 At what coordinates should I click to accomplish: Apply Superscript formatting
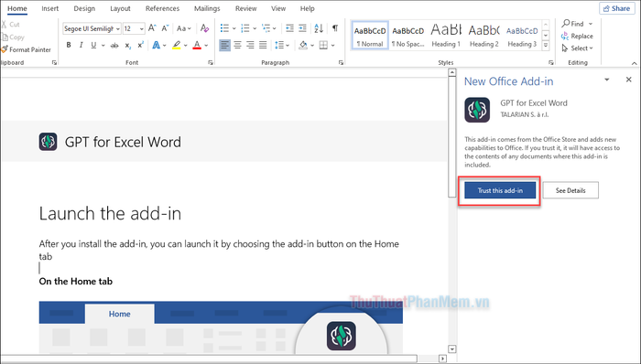click(x=140, y=46)
